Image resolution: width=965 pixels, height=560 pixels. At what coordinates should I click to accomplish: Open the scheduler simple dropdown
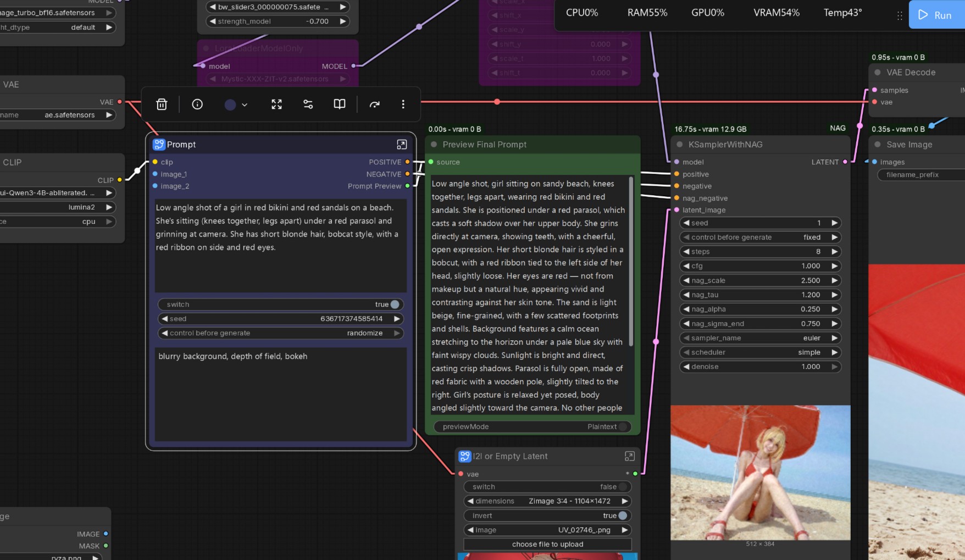[761, 352]
